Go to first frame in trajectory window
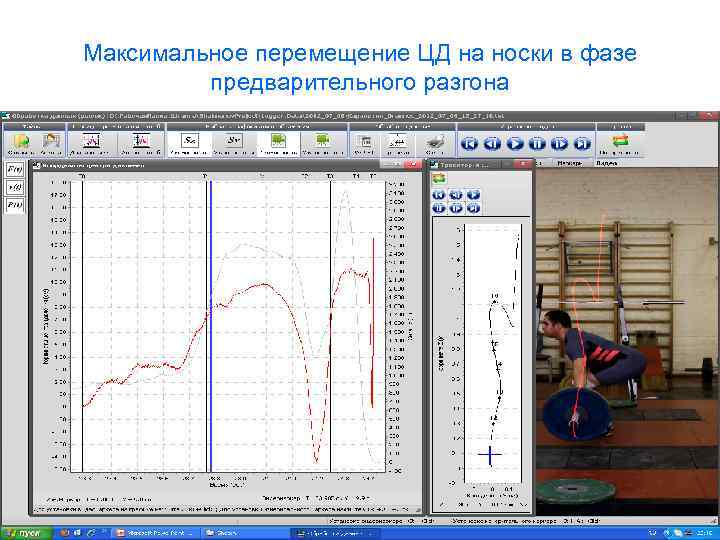The height and width of the screenshot is (540, 720). 439,195
